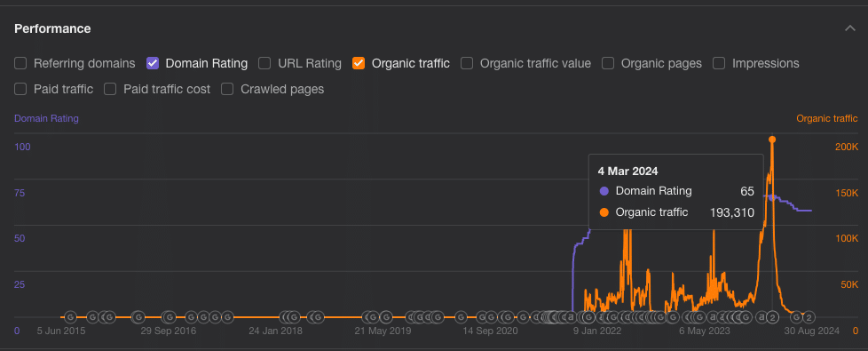Click the '5 Jun 2015' date label

61,331
